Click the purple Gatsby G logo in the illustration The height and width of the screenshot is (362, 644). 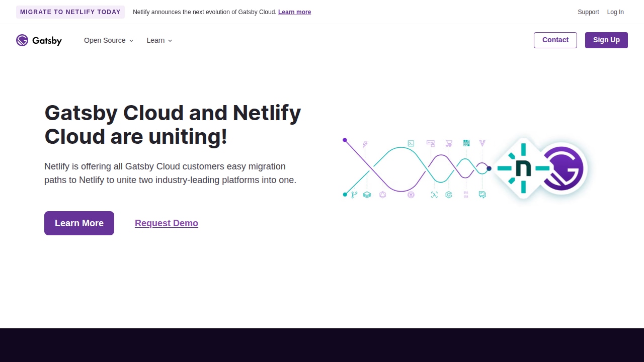tap(563, 168)
